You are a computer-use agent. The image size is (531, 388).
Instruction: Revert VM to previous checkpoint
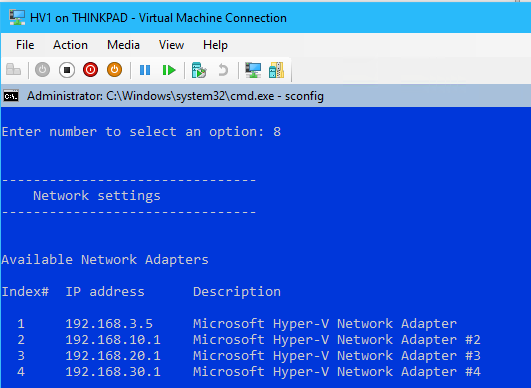pyautogui.click(x=223, y=70)
